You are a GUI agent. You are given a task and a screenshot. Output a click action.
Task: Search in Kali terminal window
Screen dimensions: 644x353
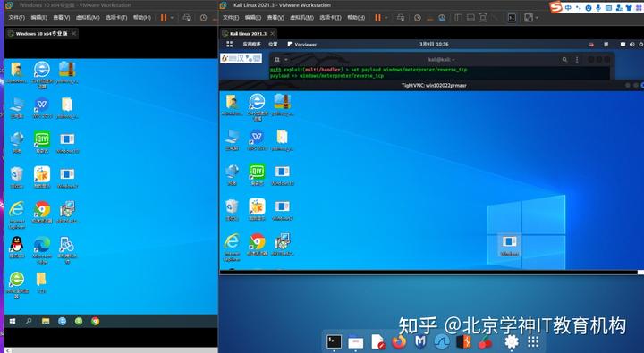(x=564, y=60)
